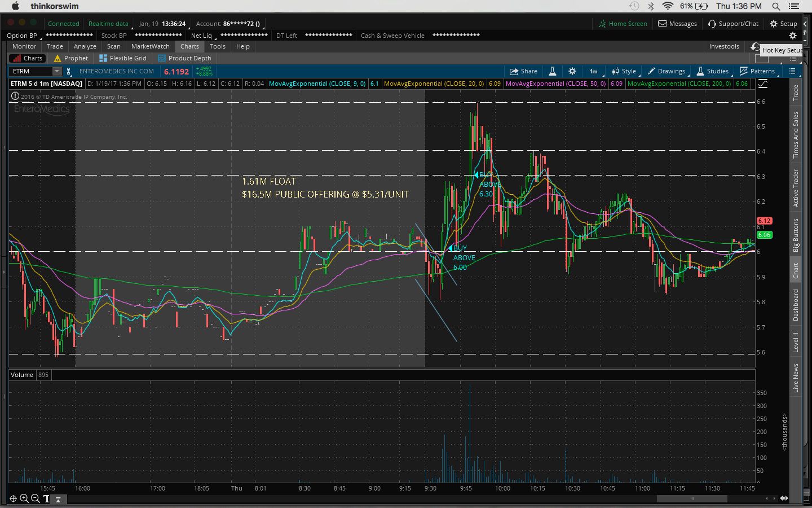Screen dimensions: 812x508
Task: Open the Dashboard side tab
Action: 796,305
